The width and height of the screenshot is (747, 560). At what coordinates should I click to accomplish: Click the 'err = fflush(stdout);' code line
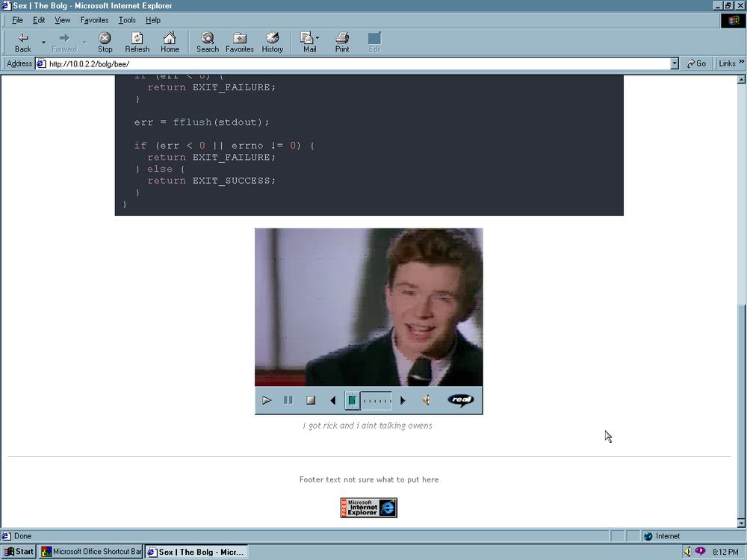[x=202, y=122]
